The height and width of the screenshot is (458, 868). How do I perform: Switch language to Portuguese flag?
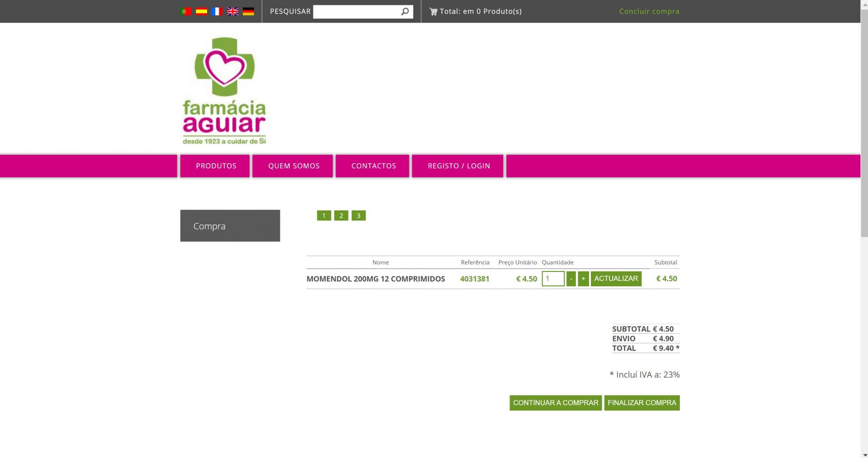186,11
